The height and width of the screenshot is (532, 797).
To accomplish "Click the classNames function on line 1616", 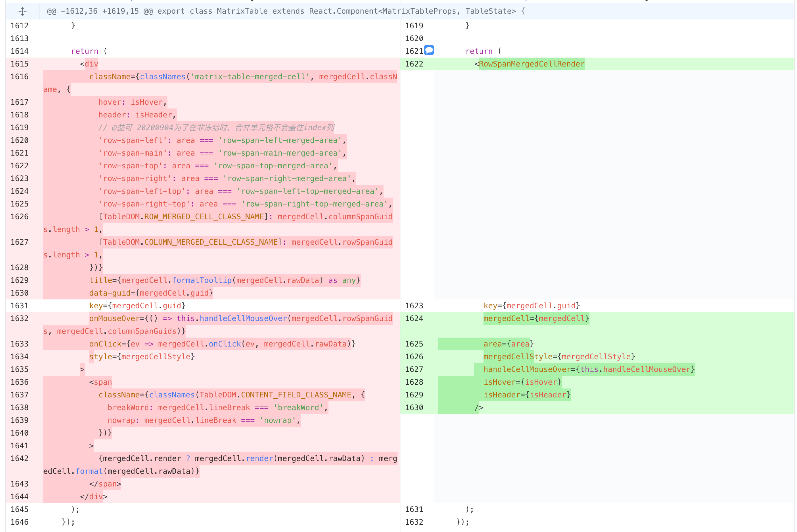I will (x=163, y=77).
